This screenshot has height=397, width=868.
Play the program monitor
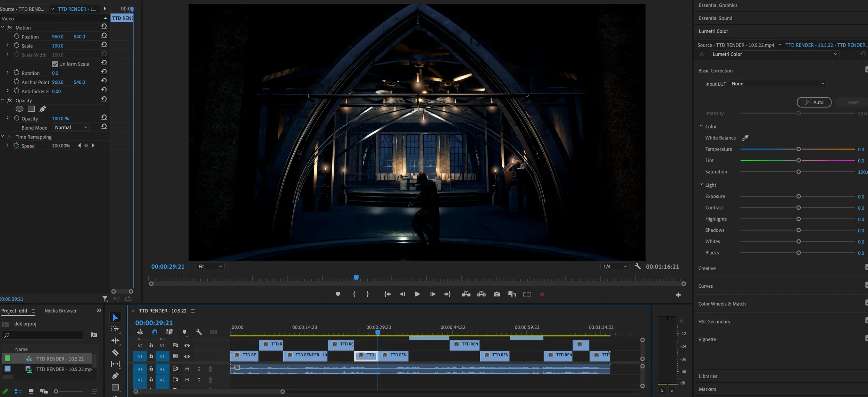pos(417,294)
